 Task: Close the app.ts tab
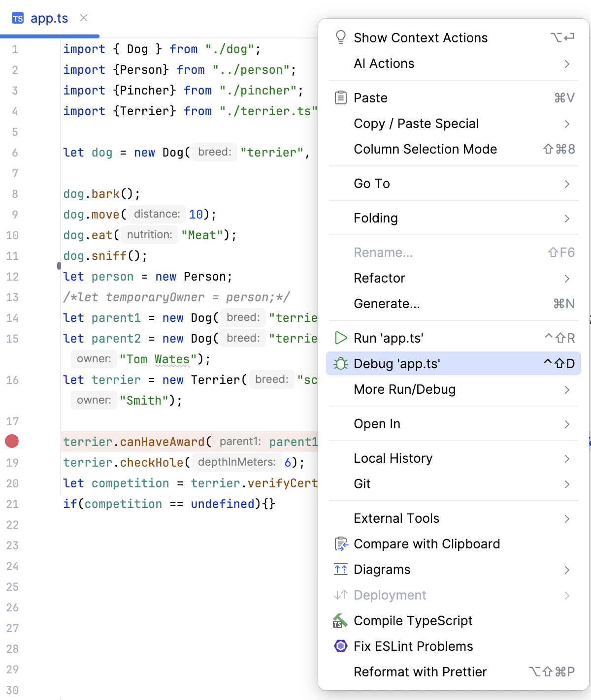83,18
